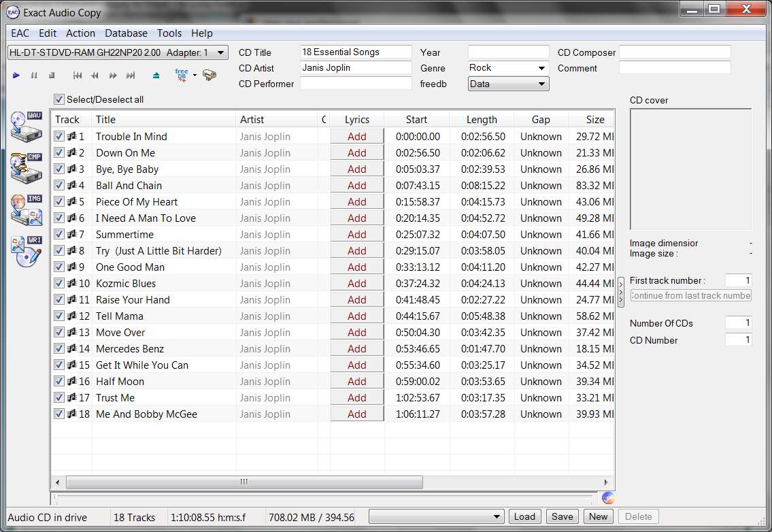Open the CD drive selection dropdown
The width and height of the screenshot is (772, 532).
click(x=118, y=52)
